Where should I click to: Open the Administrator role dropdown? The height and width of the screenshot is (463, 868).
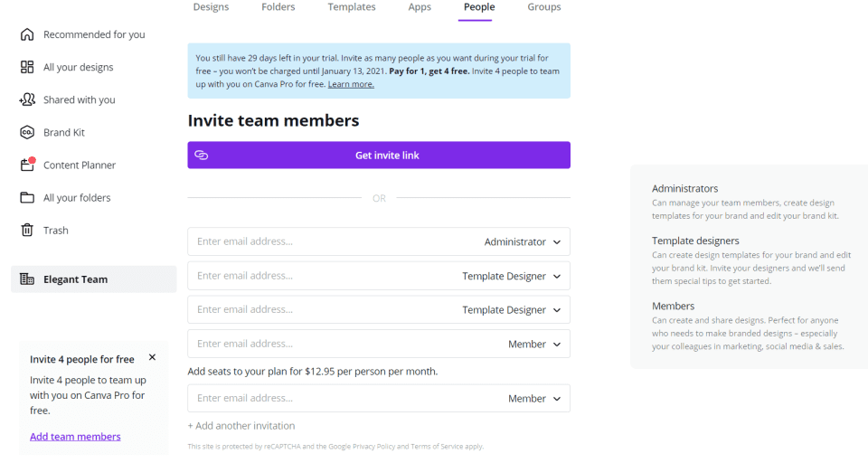coord(522,242)
